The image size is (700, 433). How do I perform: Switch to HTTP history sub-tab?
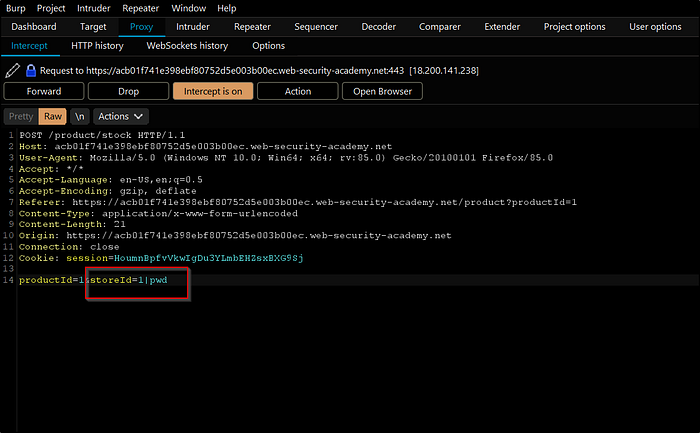tap(97, 46)
